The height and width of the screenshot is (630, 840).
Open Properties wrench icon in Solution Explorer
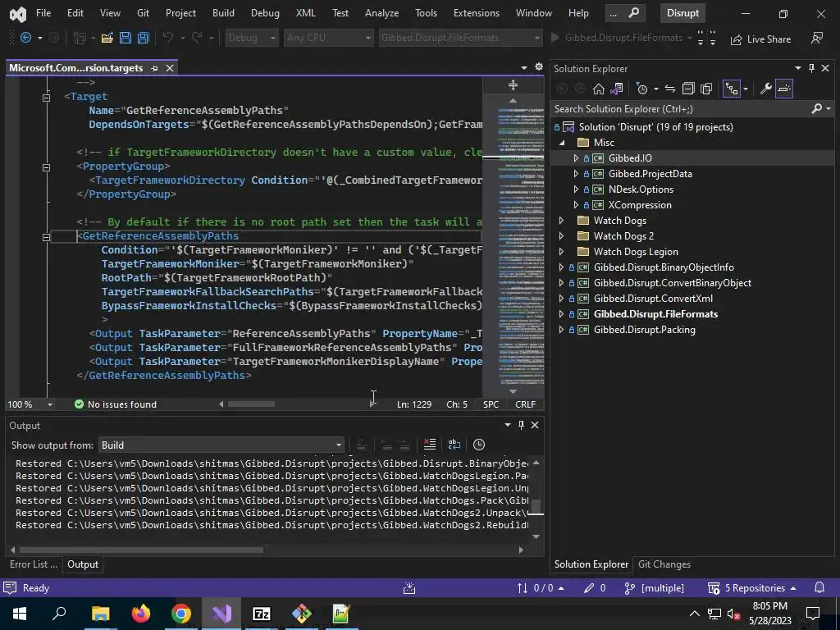click(x=766, y=89)
